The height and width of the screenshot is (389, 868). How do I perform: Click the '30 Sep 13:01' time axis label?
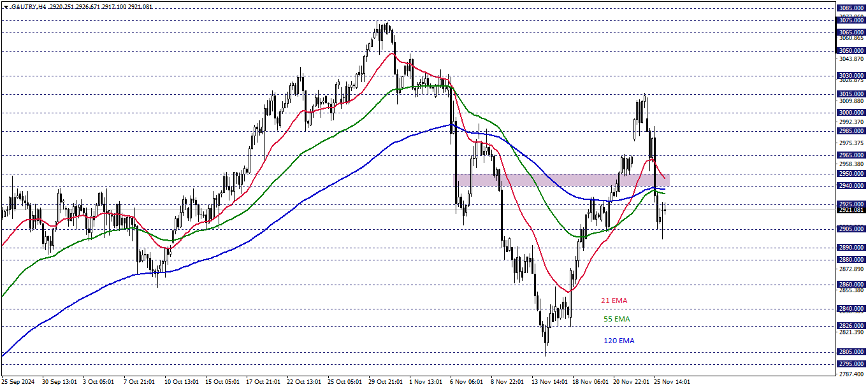click(59, 382)
